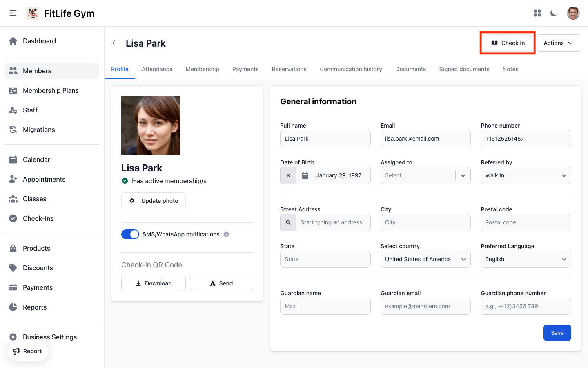Image resolution: width=588 pixels, height=368 pixels.
Task: Open the Select country dropdown
Action: [425, 259]
